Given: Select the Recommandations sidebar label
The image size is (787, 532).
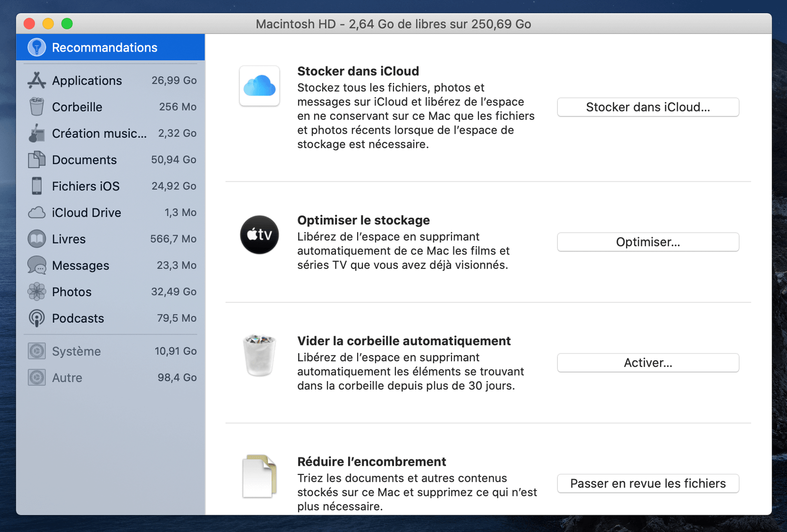Looking at the screenshot, I should click(104, 48).
